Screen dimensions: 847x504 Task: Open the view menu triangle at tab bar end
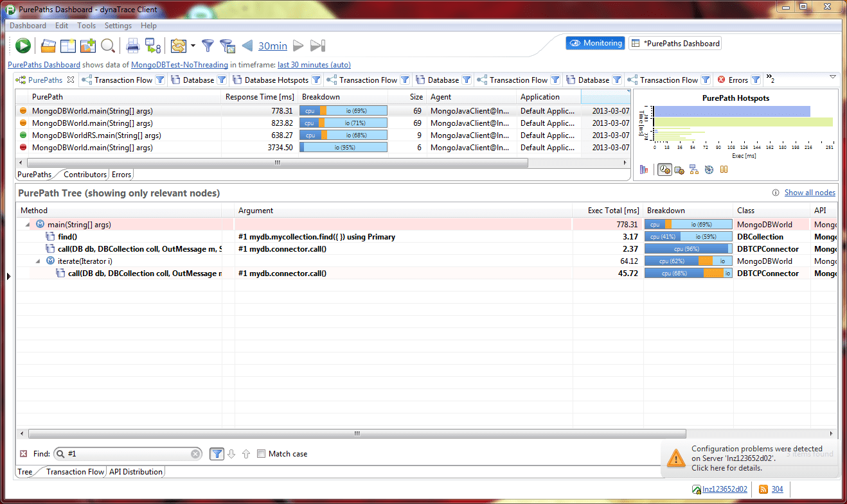[833, 77]
